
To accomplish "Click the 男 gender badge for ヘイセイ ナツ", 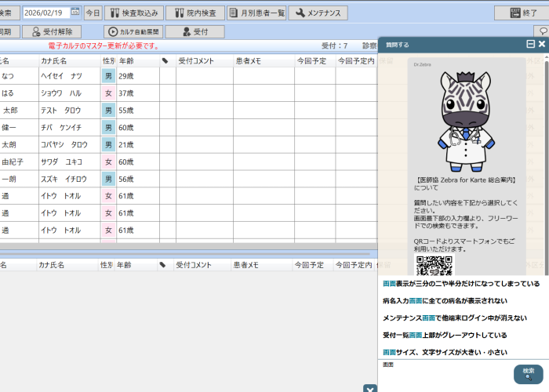I will [108, 76].
